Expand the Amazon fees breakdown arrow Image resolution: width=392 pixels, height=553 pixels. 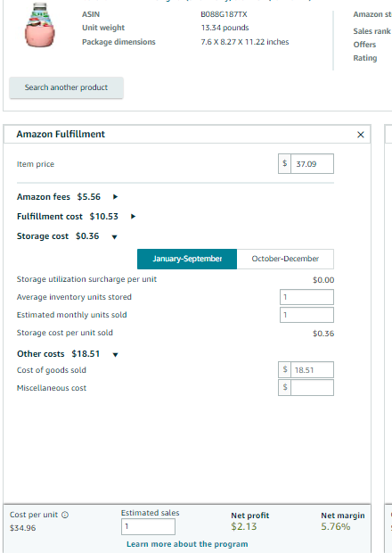pos(115,197)
